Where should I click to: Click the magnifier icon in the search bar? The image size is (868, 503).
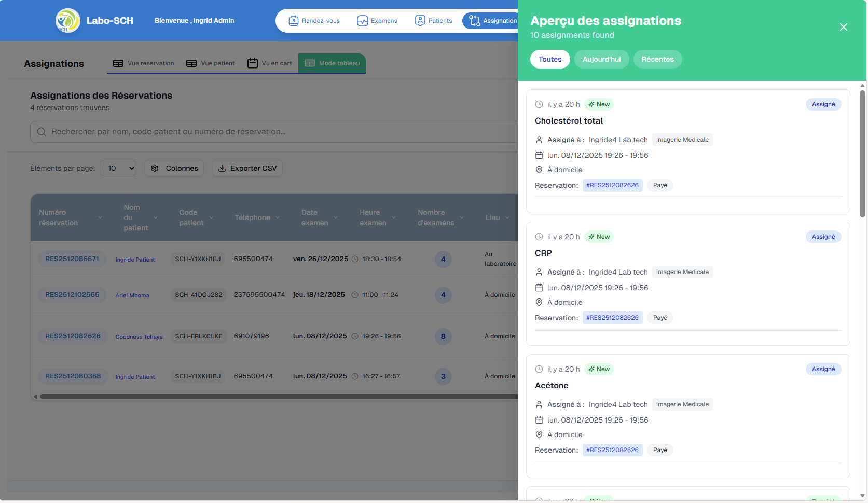[x=41, y=131]
